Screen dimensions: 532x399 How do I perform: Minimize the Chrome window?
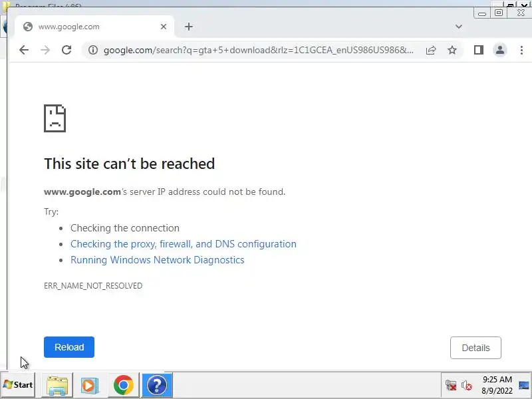[x=481, y=13]
